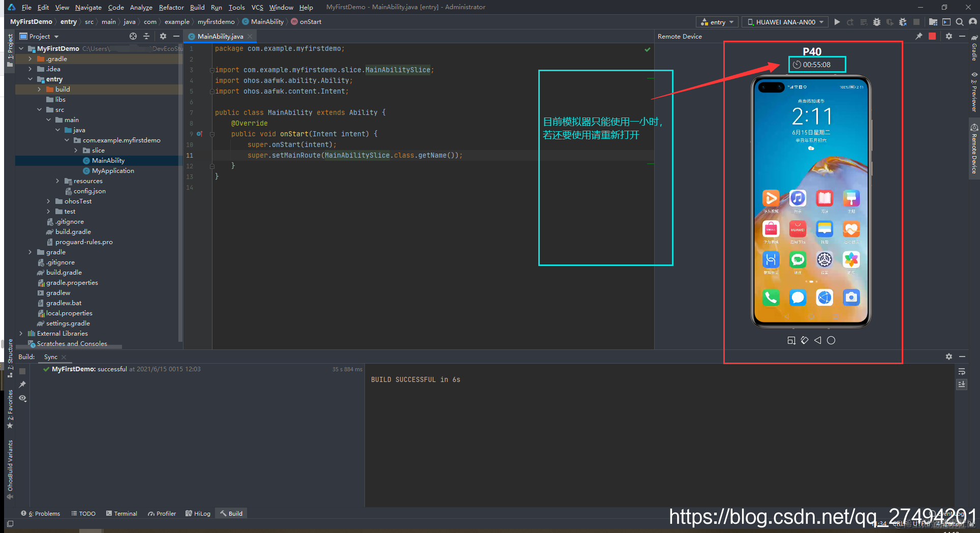The height and width of the screenshot is (533, 980).
Task: Hide the Remote Device panel
Action: pos(962,36)
